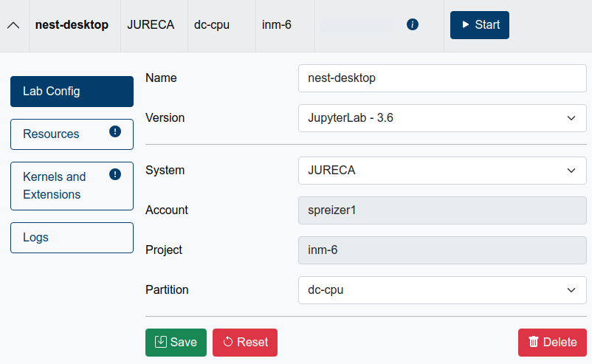Viewport: 592px width, 364px height.
Task: Click the Project field showing inm-6
Action: (x=442, y=250)
